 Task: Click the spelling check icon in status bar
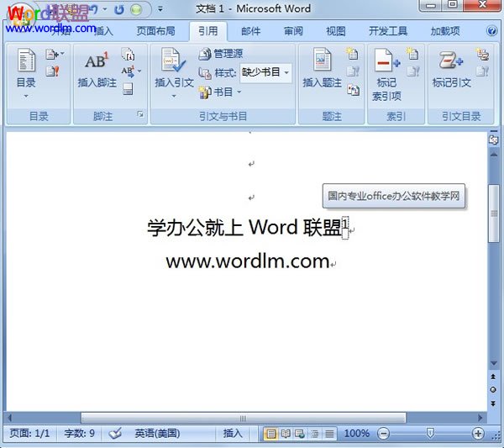coord(115,434)
